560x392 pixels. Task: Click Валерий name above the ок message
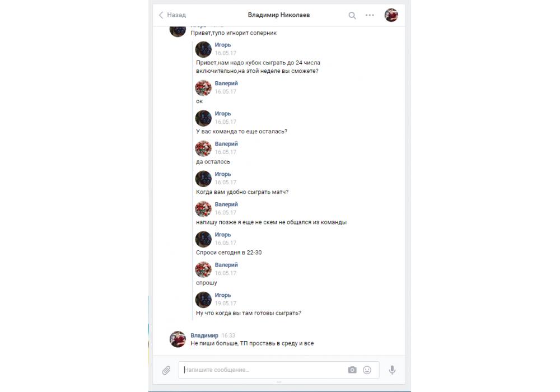[226, 83]
